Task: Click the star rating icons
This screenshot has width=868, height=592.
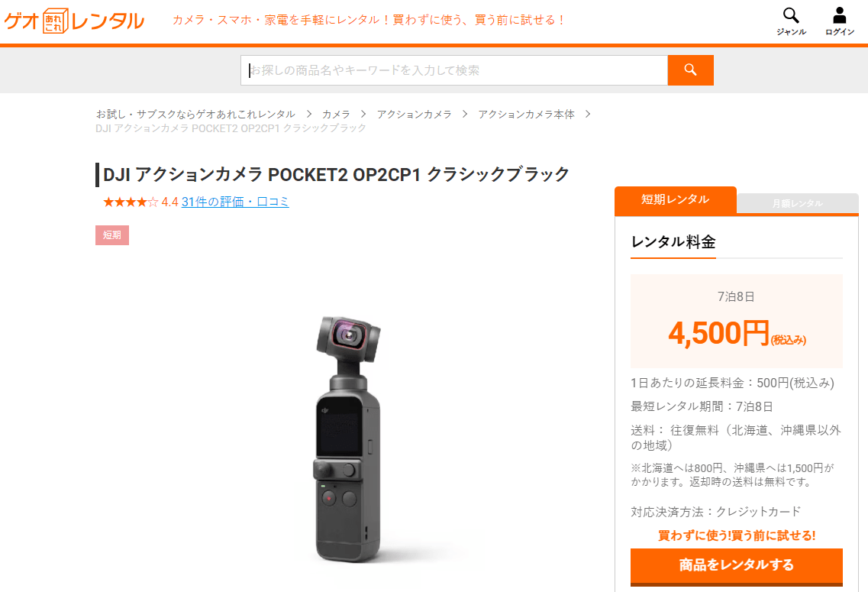Action: [x=131, y=202]
